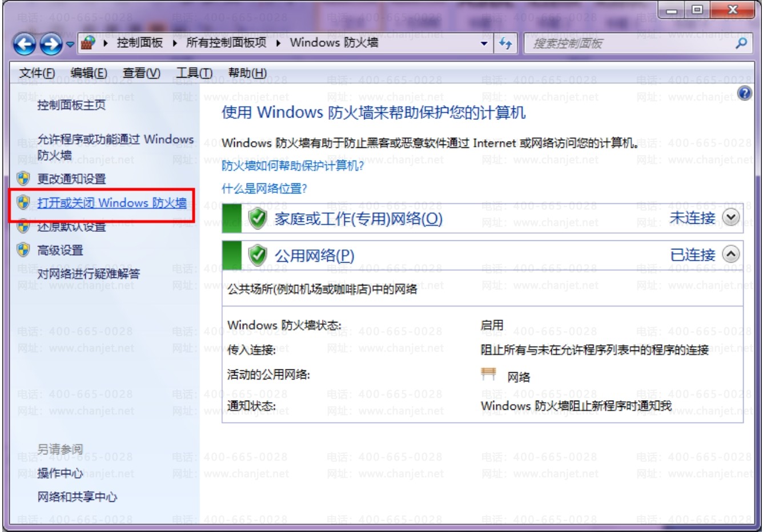Click the network bench icon beside 网络
763x532 pixels.
pyautogui.click(x=488, y=374)
